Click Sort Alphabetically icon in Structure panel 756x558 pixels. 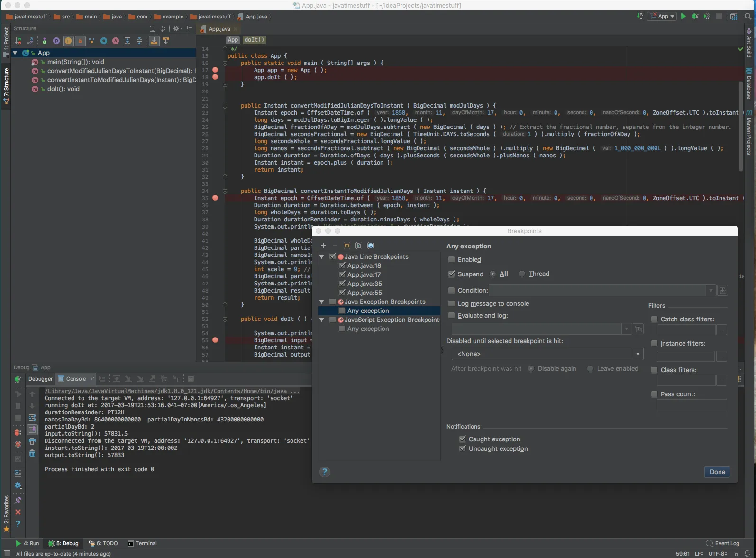tap(30, 41)
